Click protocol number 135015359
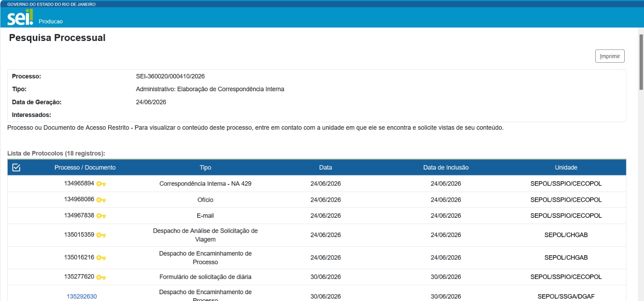 (x=79, y=235)
